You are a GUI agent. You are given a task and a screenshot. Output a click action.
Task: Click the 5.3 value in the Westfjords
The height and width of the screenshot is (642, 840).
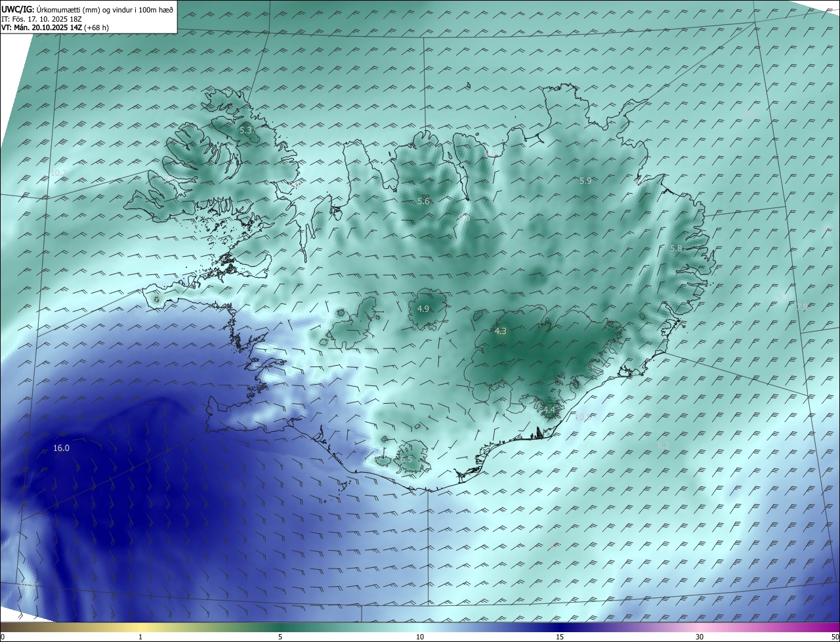tap(245, 130)
